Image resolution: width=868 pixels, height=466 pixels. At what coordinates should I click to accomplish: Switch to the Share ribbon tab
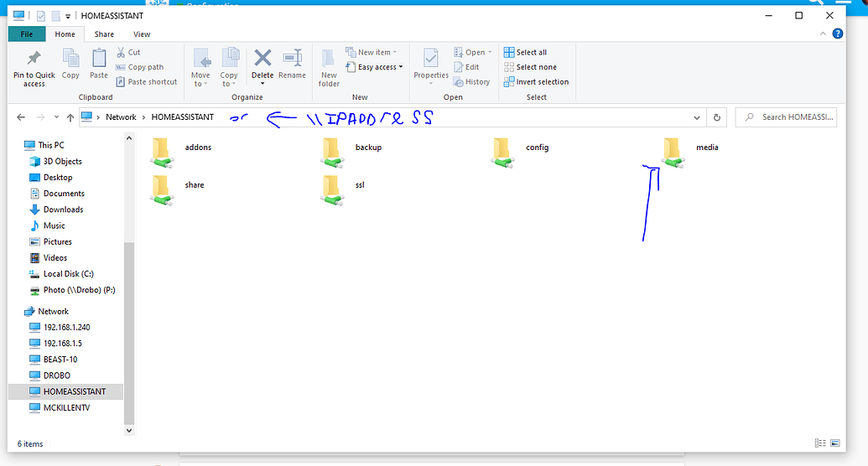(x=104, y=34)
